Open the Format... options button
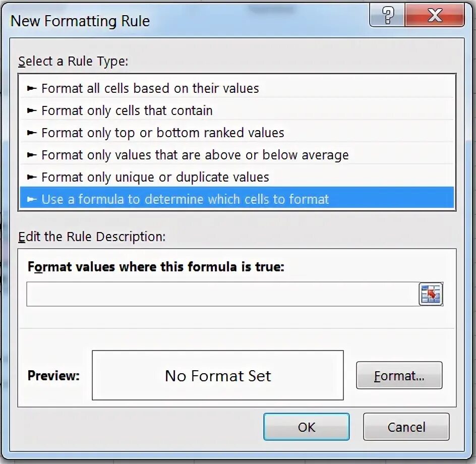Screen dimensions: 476x464 click(399, 375)
